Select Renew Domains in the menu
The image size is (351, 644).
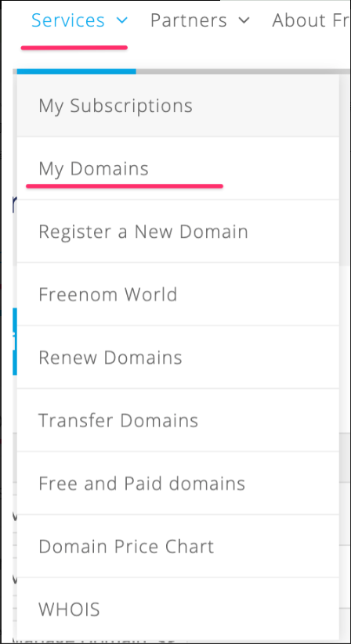pyautogui.click(x=178, y=358)
